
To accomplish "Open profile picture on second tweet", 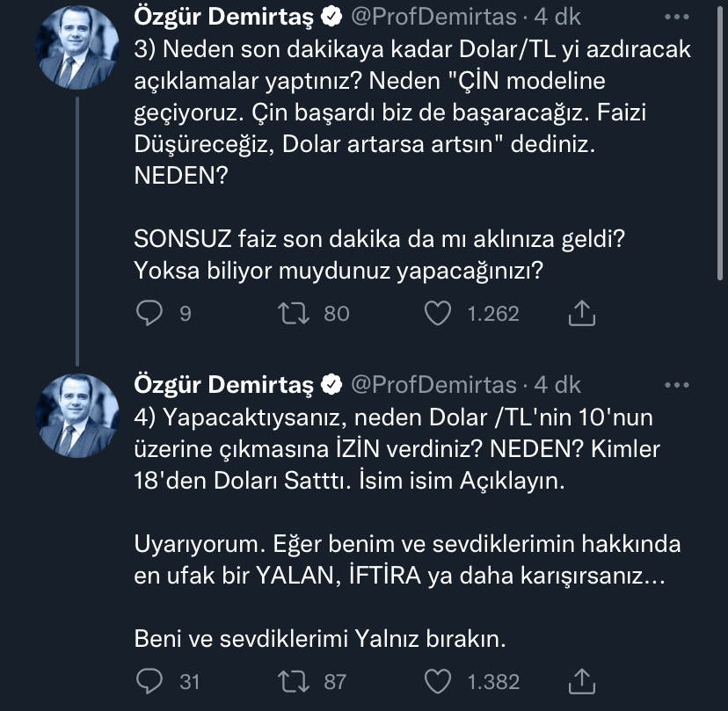I will coord(77,416).
